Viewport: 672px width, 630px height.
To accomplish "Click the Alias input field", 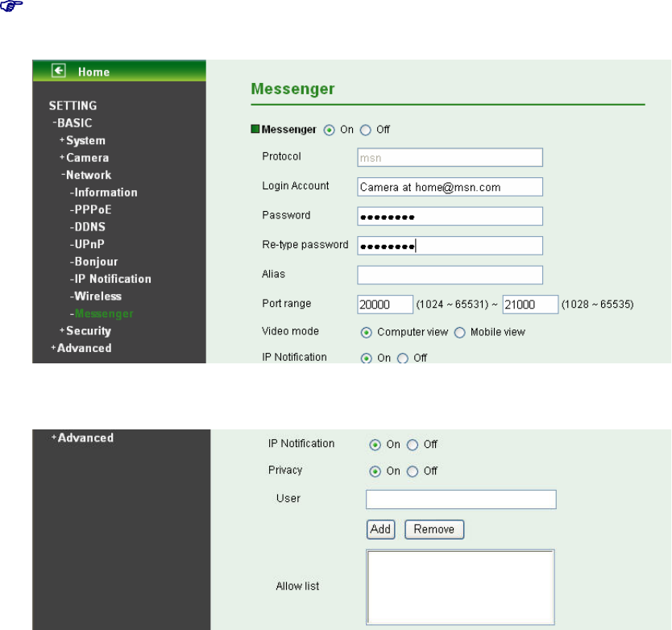I will click(x=450, y=275).
